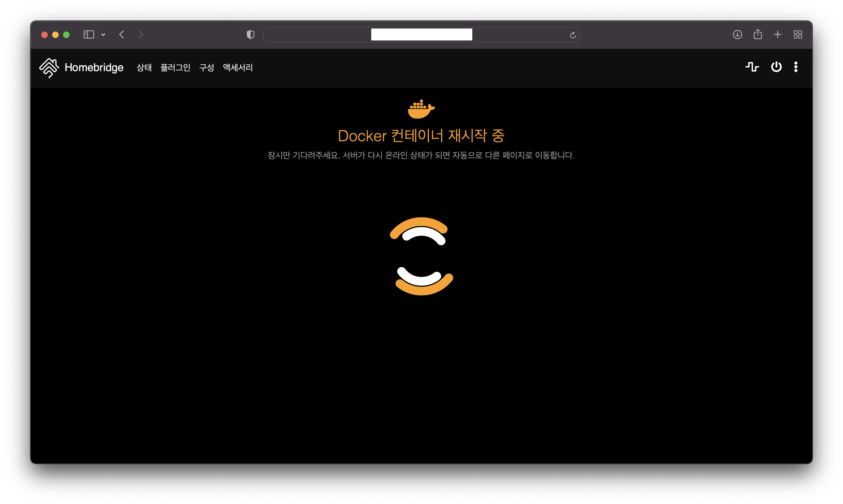The height and width of the screenshot is (504, 843).
Task: Open the Homebridge restart power icon
Action: tap(776, 67)
